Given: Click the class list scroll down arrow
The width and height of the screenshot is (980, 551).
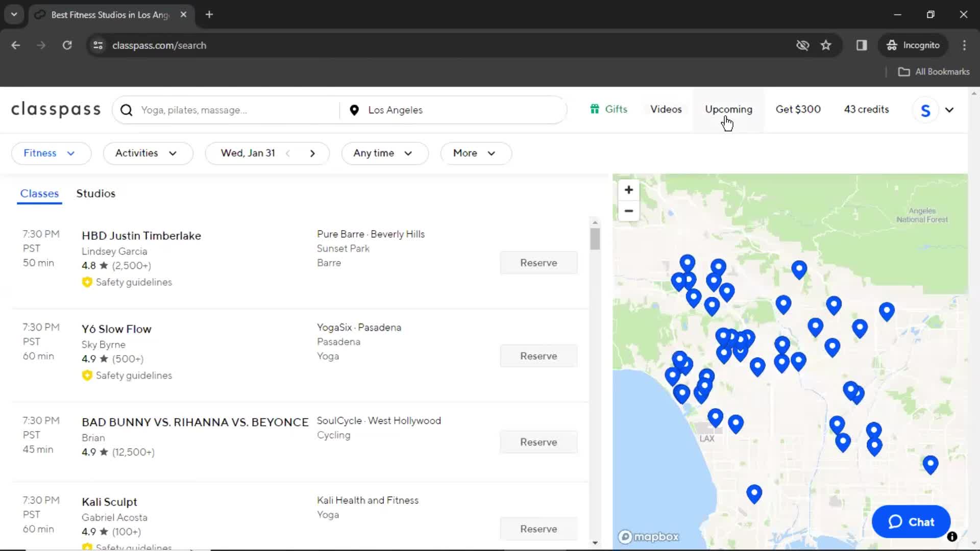Looking at the screenshot, I should [x=595, y=543].
